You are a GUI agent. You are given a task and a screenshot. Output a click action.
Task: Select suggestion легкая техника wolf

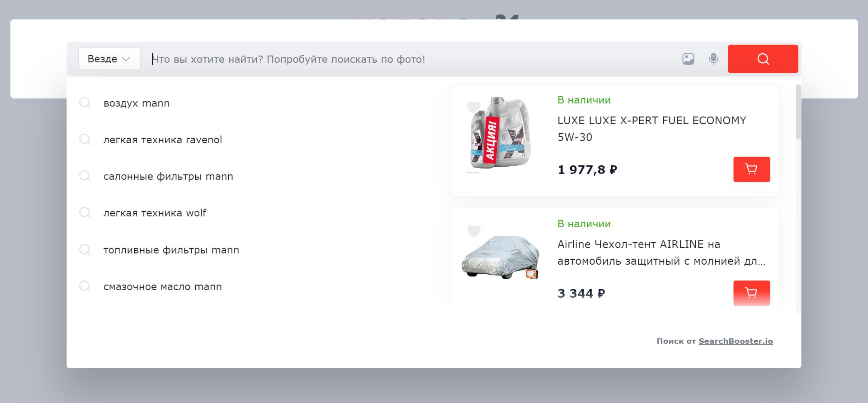point(155,213)
